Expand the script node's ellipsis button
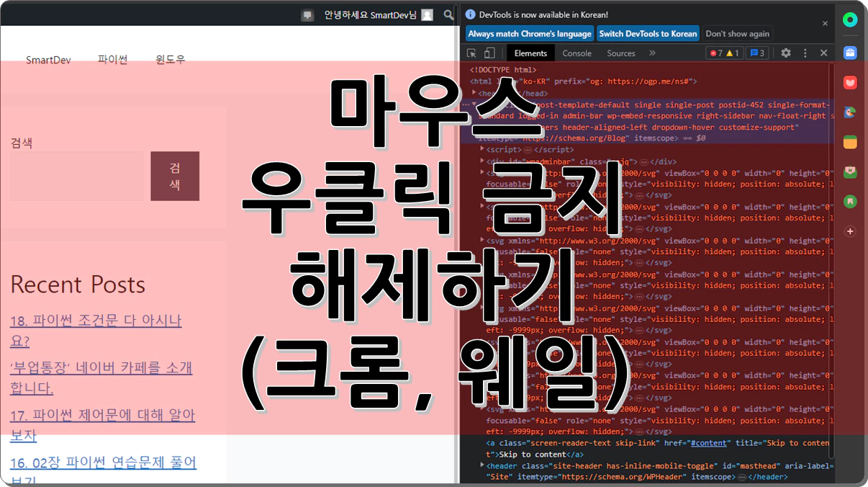Viewport: 868px width, 487px height. click(x=528, y=150)
